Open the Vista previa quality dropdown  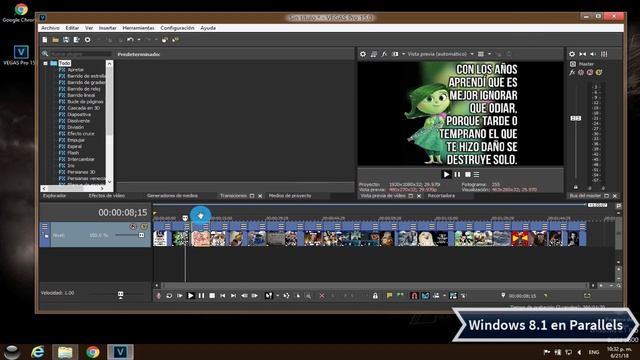472,54
